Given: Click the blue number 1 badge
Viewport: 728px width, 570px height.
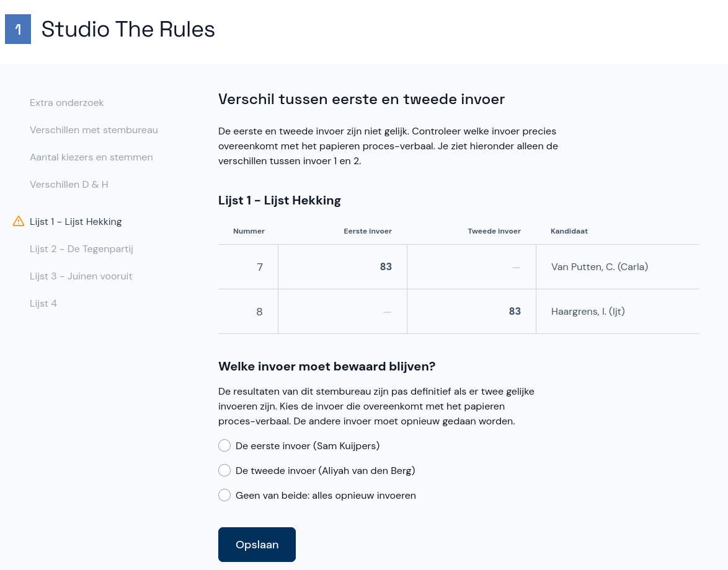Looking at the screenshot, I should [18, 29].
